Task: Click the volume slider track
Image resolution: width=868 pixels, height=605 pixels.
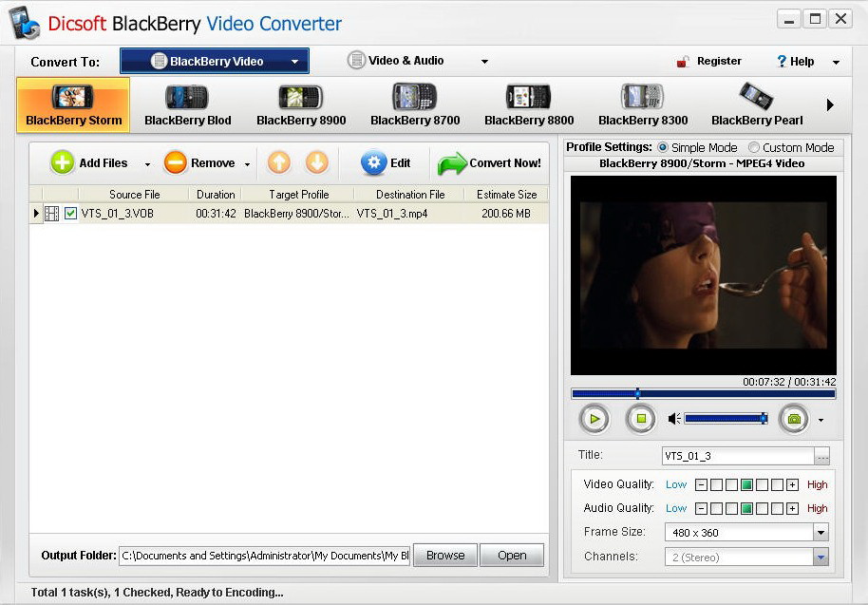Action: pyautogui.click(x=726, y=419)
